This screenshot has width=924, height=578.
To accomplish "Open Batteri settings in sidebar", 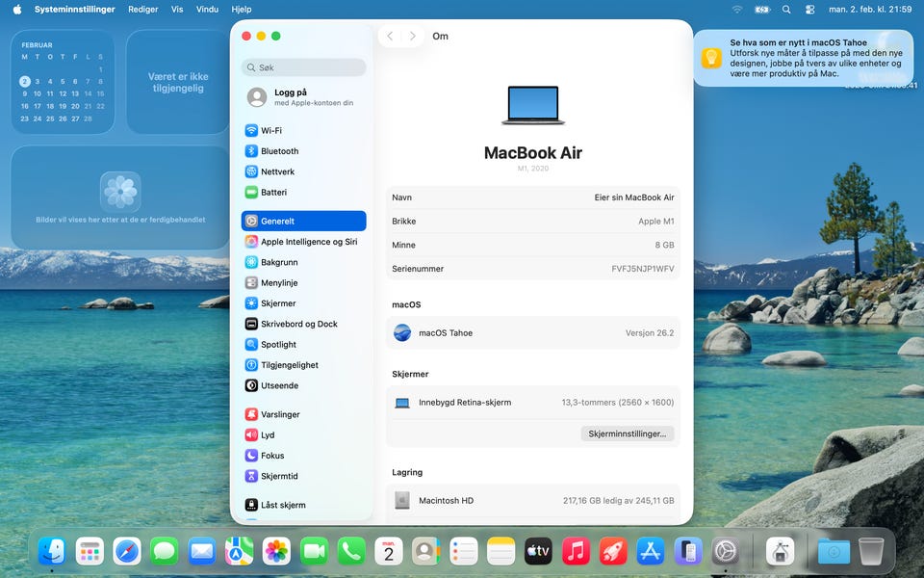I will tap(273, 193).
